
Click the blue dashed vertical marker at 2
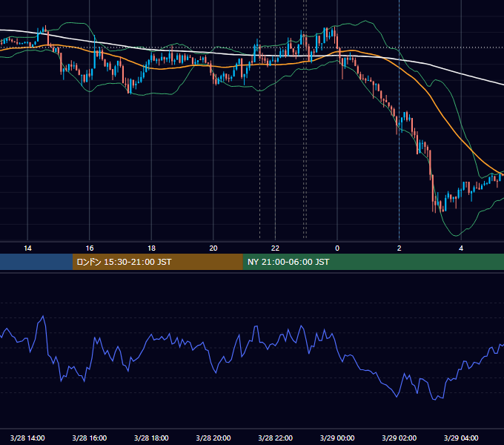(399, 119)
